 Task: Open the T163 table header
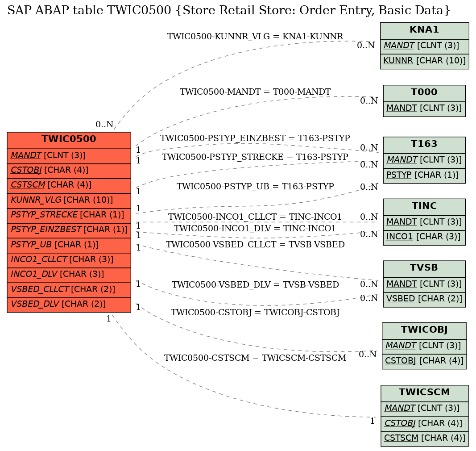coord(424,144)
